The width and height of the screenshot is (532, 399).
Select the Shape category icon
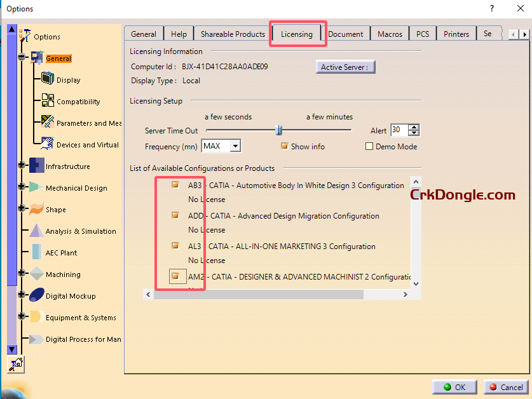(x=36, y=209)
